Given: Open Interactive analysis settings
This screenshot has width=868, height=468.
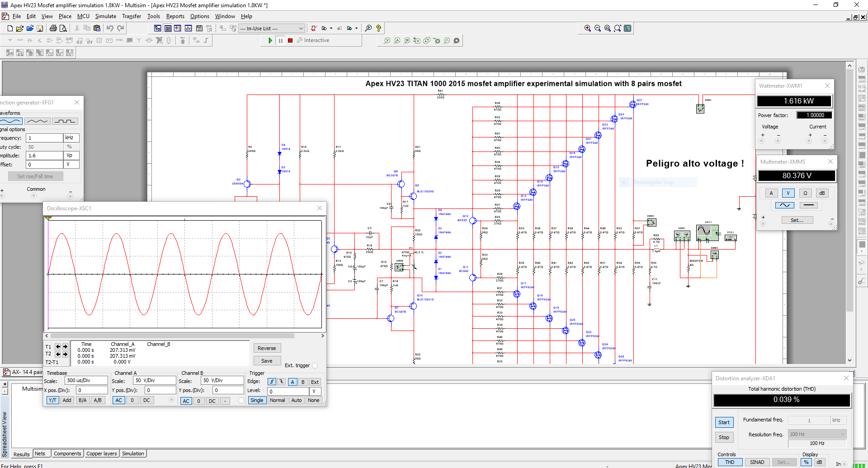Looking at the screenshot, I should click(313, 40).
